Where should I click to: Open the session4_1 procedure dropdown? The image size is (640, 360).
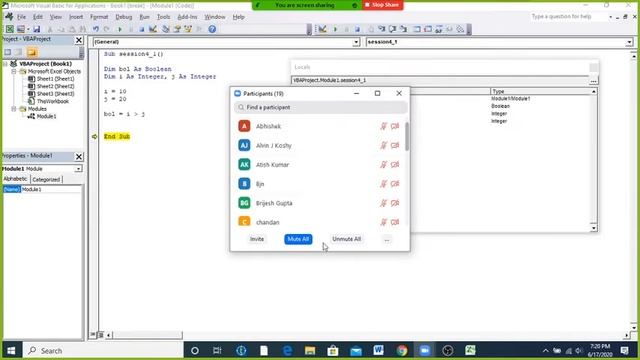click(x=629, y=42)
